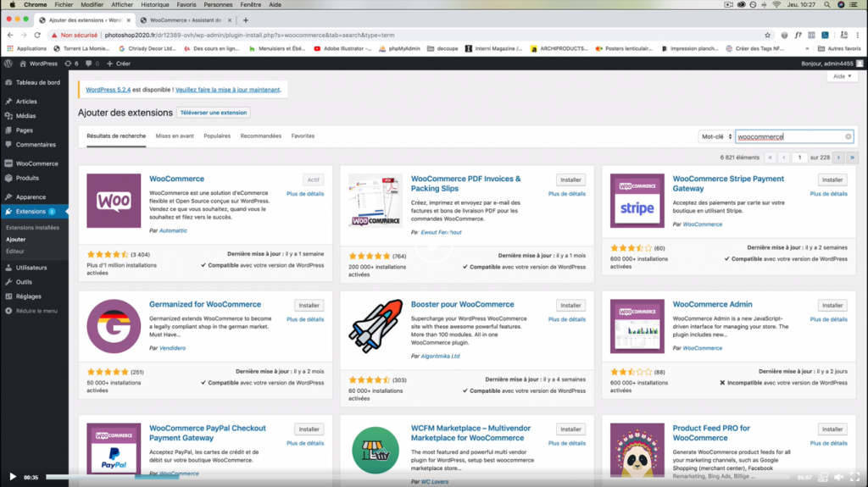Open WooCommerce in sidebar menu
The image size is (868, 487).
[x=36, y=163]
